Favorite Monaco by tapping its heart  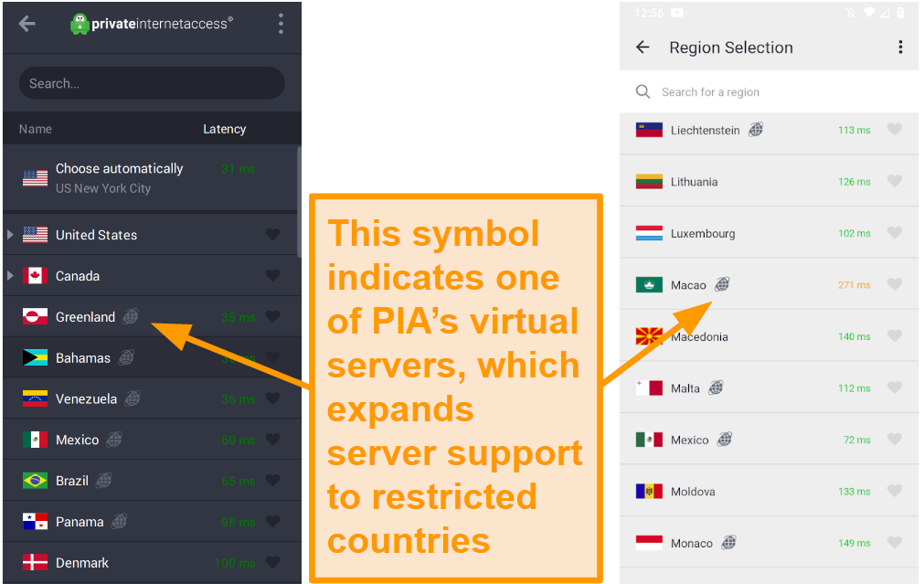(x=893, y=543)
